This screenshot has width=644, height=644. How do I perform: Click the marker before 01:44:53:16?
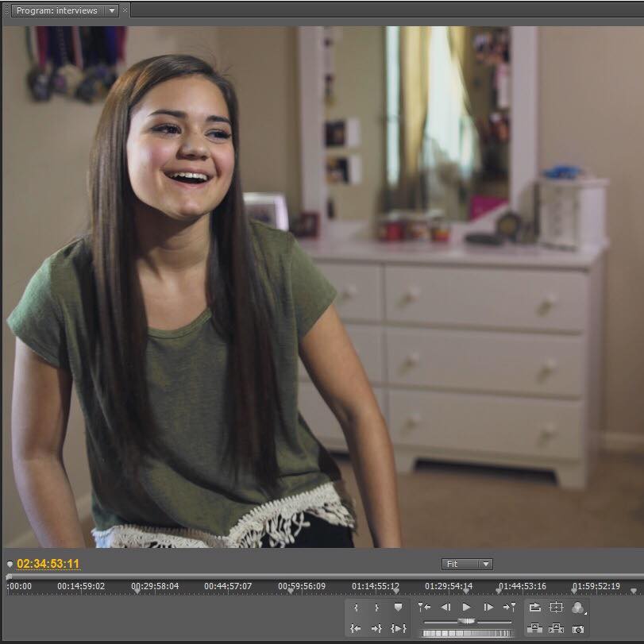coord(499,591)
